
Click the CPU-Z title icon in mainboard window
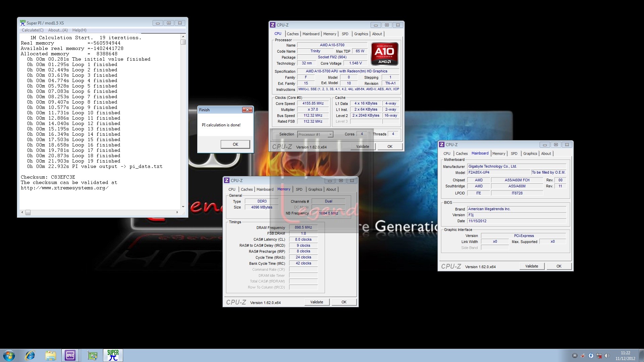click(442, 144)
